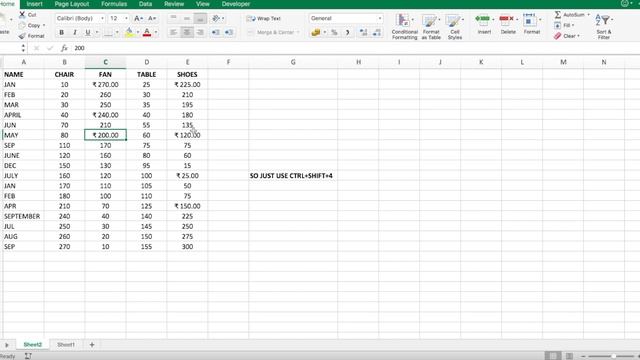This screenshot has height=360, width=640.
Task: Open the Formulas ribbon tab
Action: pyautogui.click(x=114, y=4)
